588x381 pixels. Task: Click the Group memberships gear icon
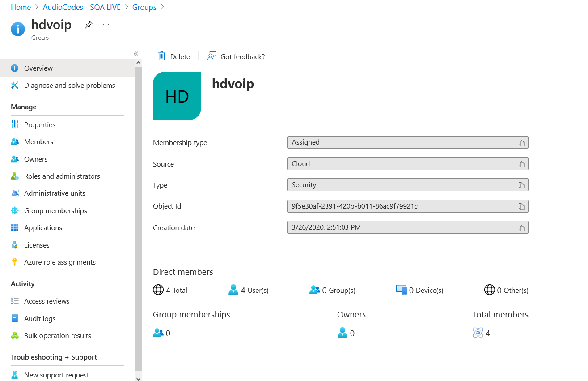[15, 210]
